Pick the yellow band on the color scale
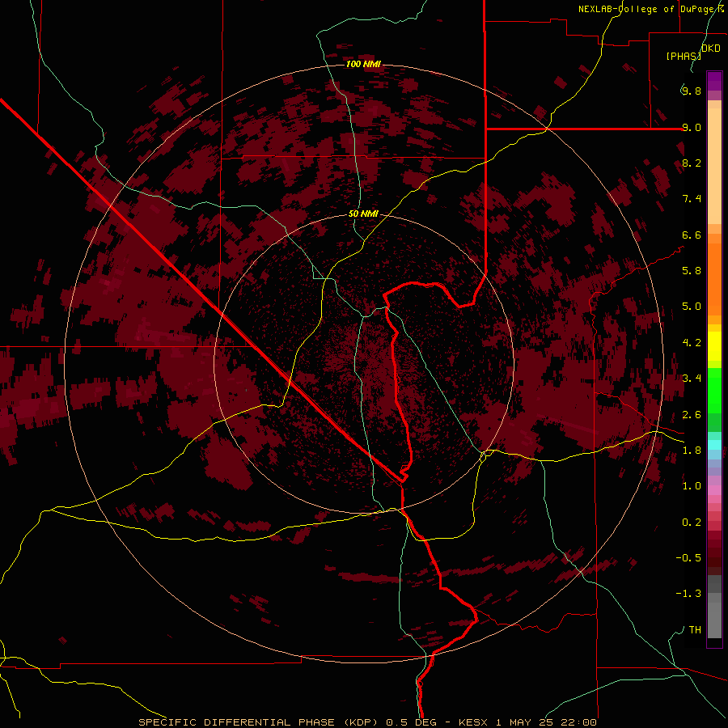Screen dimensions: 728x728 (x=714, y=346)
